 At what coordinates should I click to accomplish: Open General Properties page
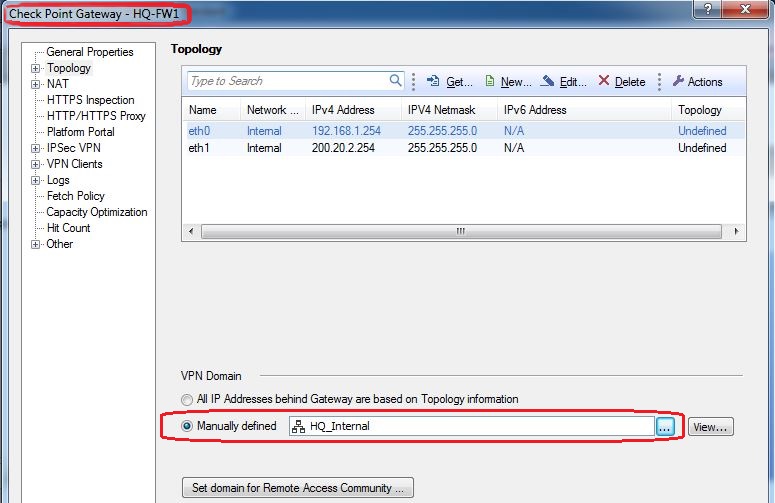(x=89, y=52)
